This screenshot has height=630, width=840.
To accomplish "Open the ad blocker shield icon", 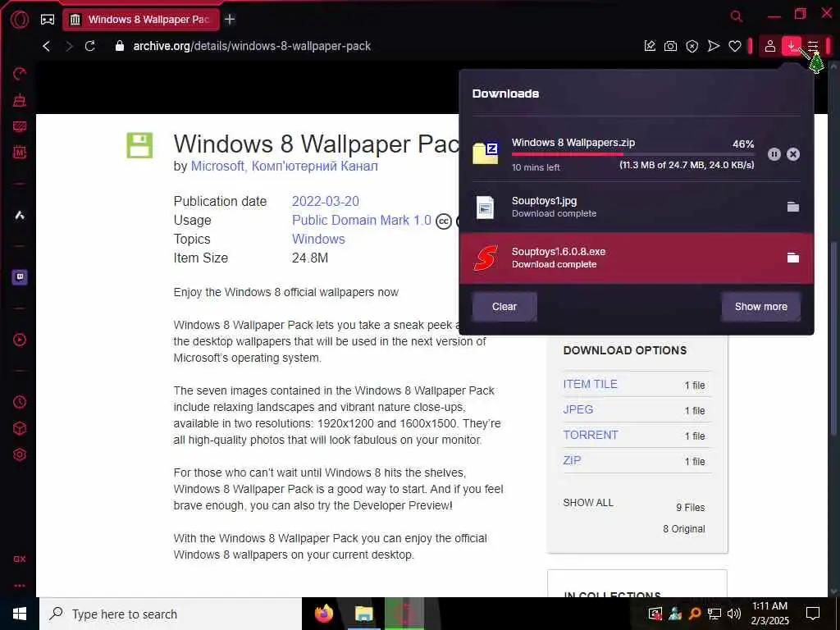I will point(692,46).
